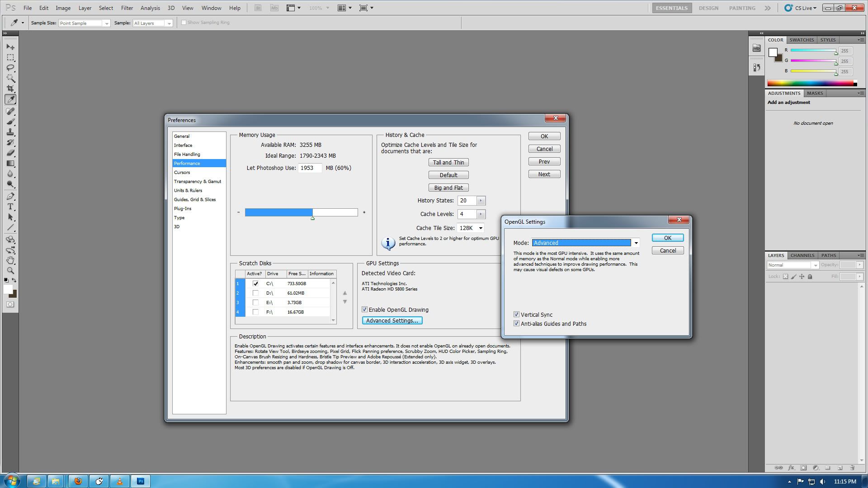This screenshot has height=488, width=868.
Task: Open the Filter menu
Action: tap(127, 8)
